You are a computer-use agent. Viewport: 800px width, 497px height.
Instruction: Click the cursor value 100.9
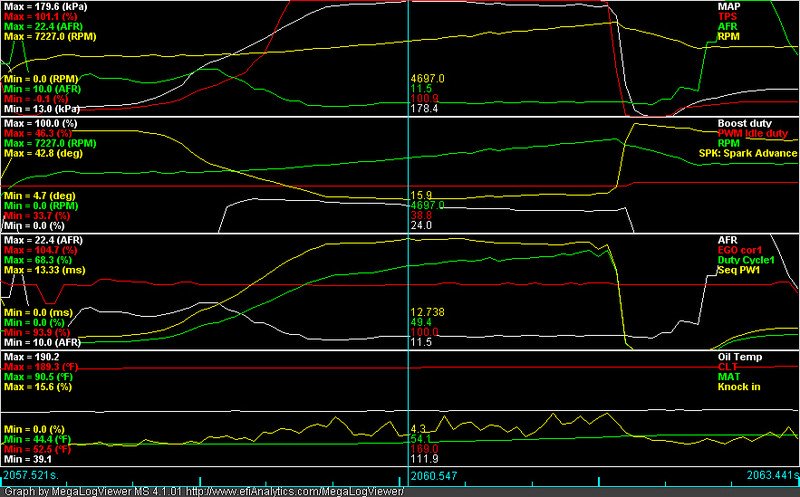(x=424, y=99)
